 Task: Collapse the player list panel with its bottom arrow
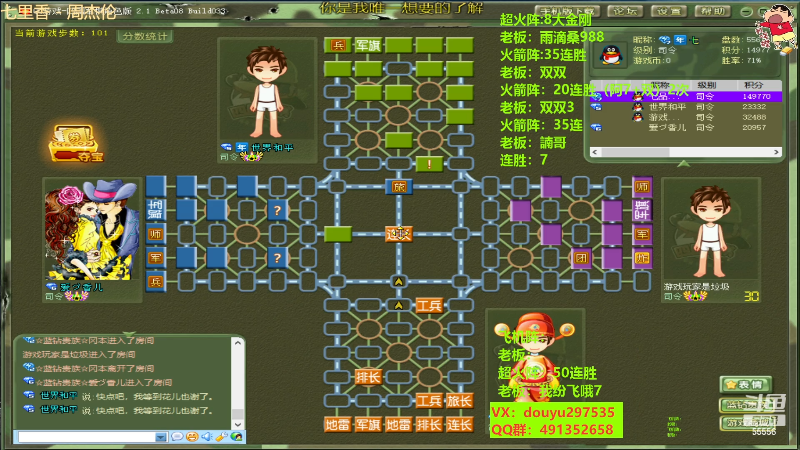tap(684, 164)
